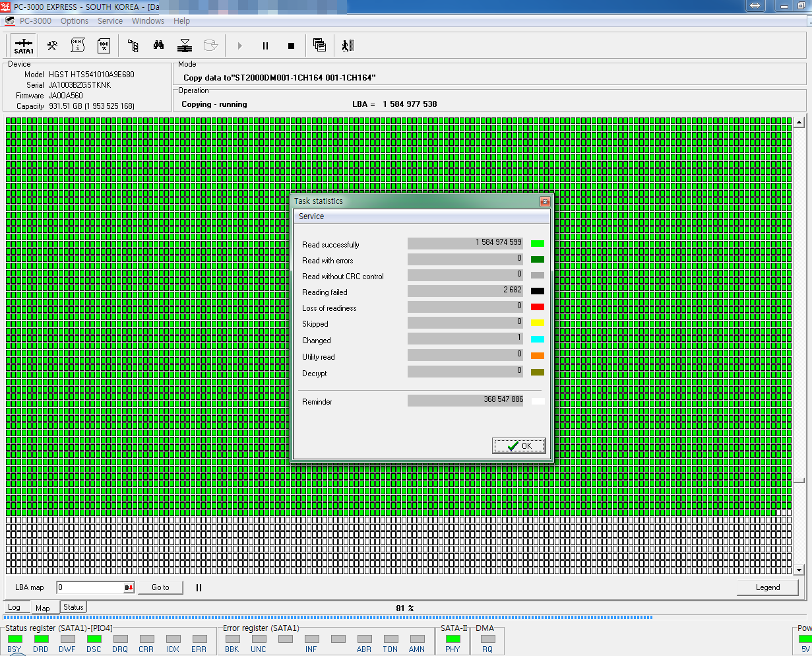Click the Reading failed black swatch
This screenshot has height=656, width=812.
tap(538, 291)
